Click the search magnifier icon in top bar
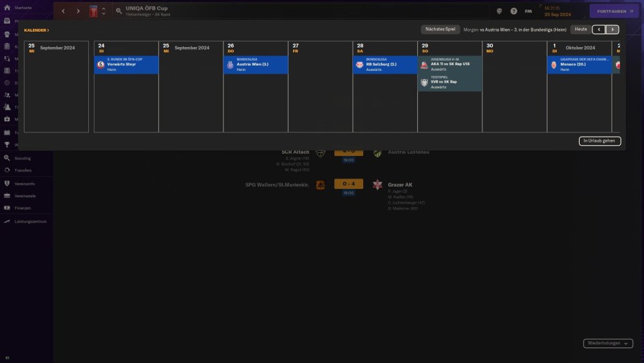This screenshot has width=644, height=363. click(119, 11)
